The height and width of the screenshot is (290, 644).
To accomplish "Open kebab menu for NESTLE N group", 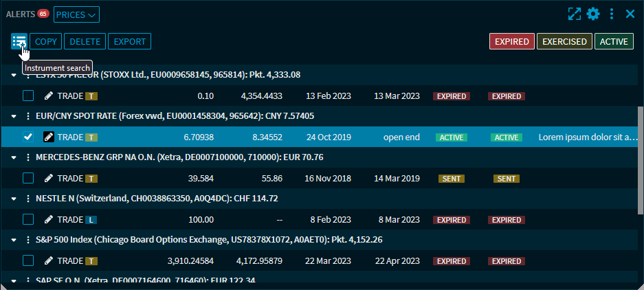I will coord(28,199).
